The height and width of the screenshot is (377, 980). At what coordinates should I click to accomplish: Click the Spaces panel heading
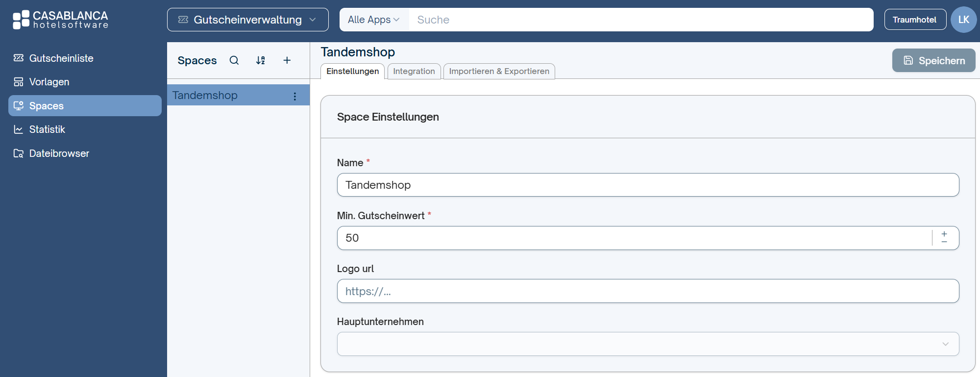click(x=197, y=60)
